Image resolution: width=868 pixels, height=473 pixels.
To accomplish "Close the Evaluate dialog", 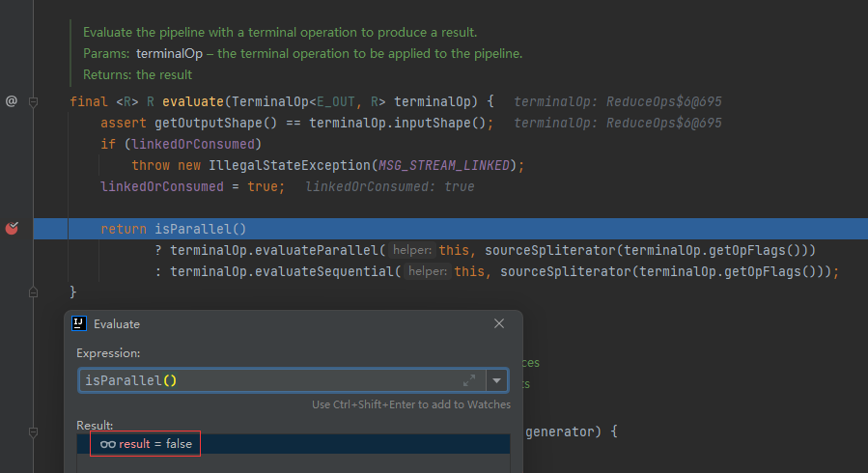I will [x=499, y=324].
